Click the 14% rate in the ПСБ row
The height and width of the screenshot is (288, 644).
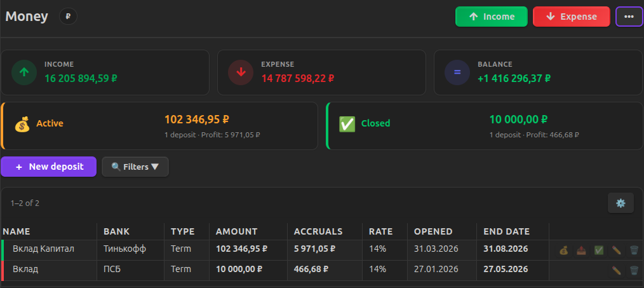377,269
